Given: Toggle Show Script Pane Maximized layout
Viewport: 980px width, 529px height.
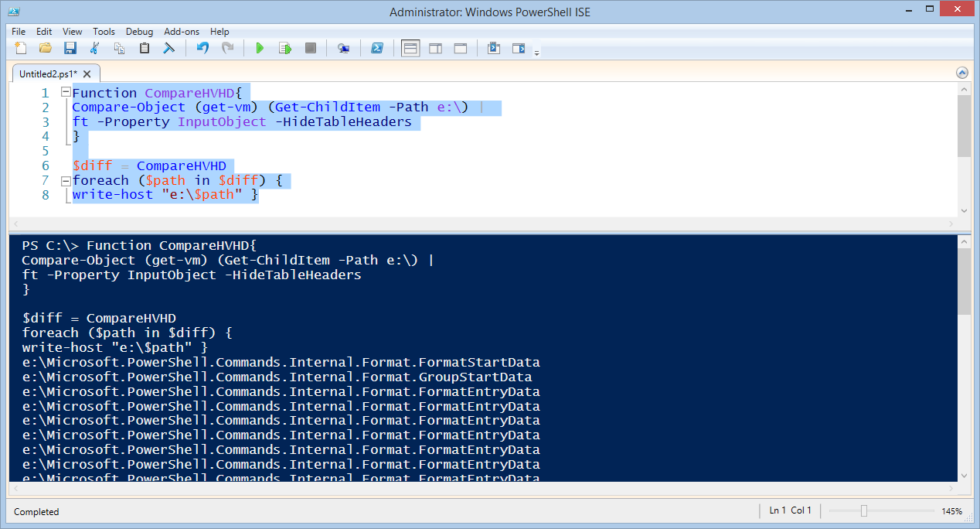Looking at the screenshot, I should click(460, 48).
